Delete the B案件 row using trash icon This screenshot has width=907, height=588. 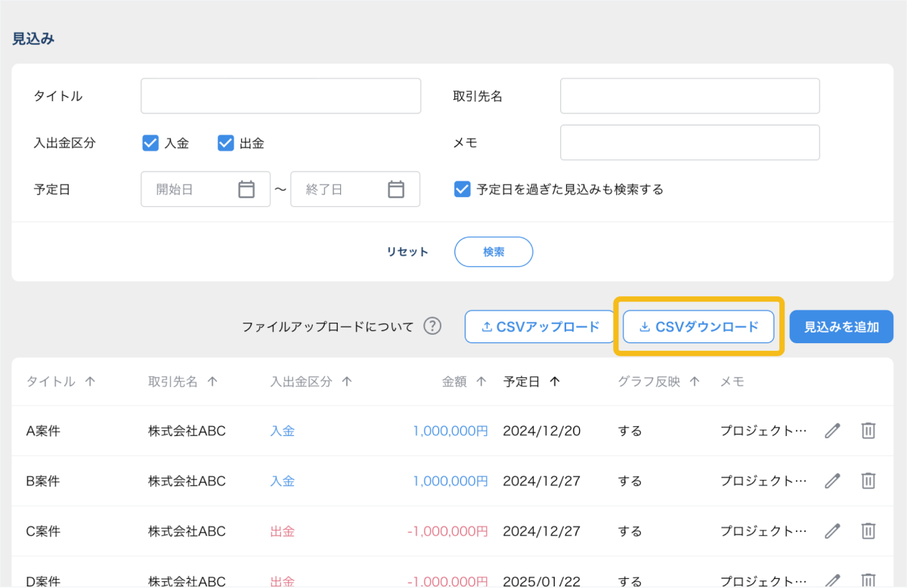868,481
